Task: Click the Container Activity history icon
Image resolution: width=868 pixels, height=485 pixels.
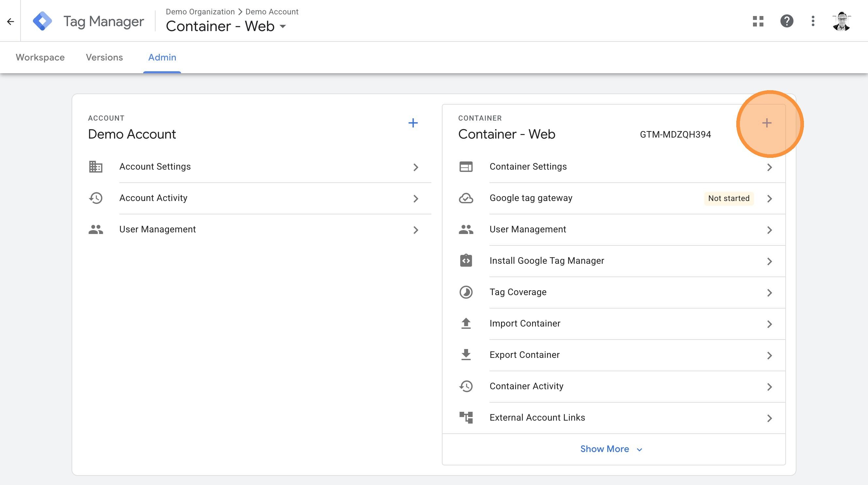Action: coord(466,386)
